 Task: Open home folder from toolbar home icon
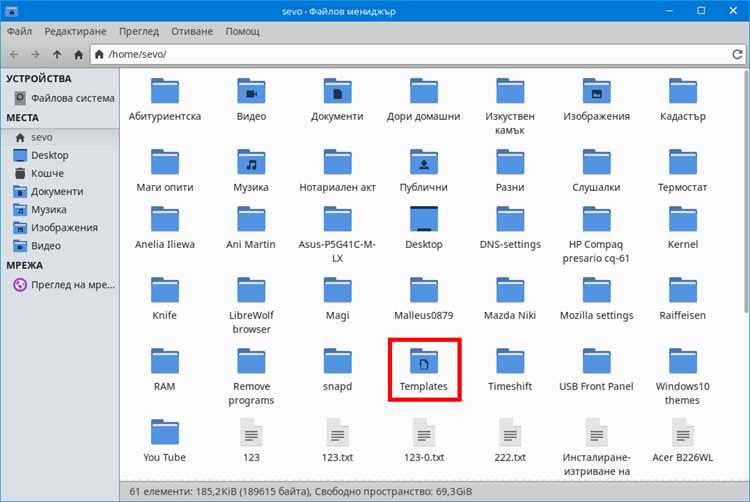coord(78,55)
